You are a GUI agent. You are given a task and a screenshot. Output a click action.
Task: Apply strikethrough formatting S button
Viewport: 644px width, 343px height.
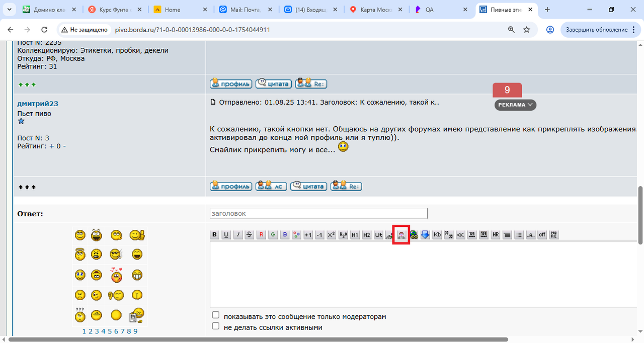click(x=249, y=235)
